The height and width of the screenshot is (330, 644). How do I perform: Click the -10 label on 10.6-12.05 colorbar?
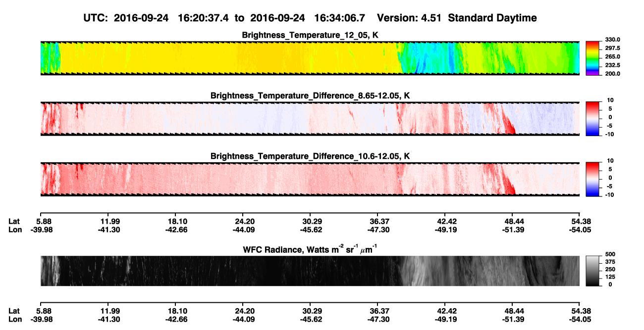tap(609, 195)
